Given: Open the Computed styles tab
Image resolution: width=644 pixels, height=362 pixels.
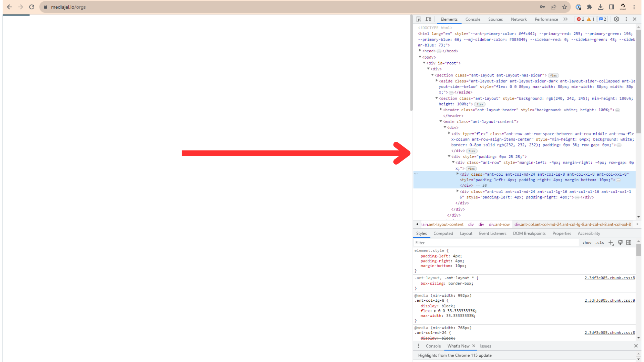Looking at the screenshot, I should tap(443, 233).
